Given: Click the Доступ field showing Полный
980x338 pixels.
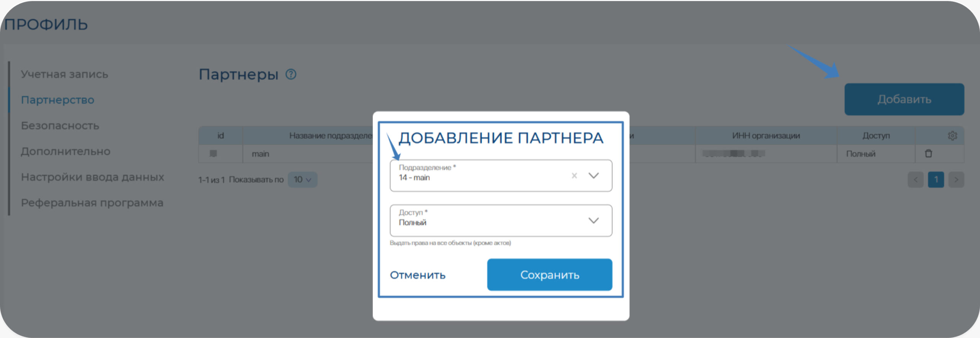Looking at the screenshot, I should (x=501, y=221).
